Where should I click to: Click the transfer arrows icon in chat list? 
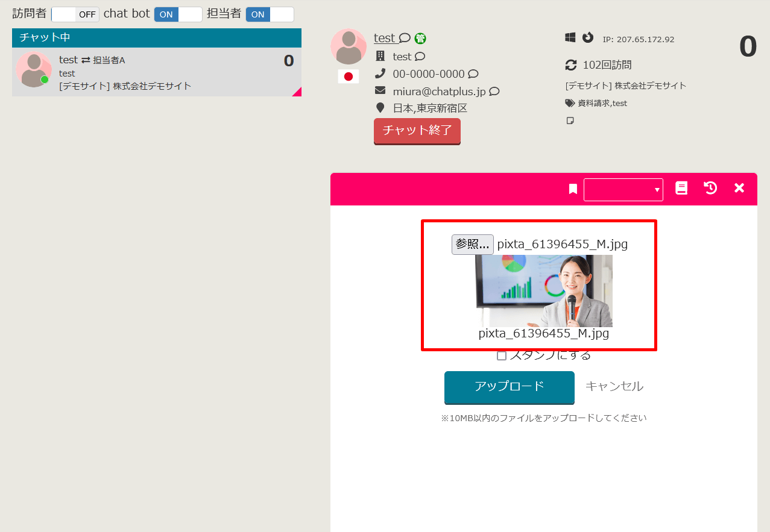pos(86,60)
